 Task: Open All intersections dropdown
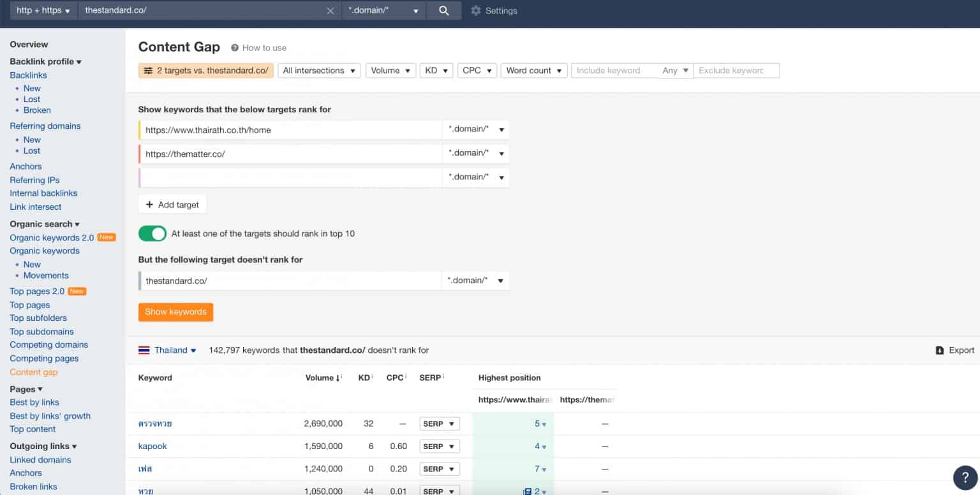[x=319, y=71]
